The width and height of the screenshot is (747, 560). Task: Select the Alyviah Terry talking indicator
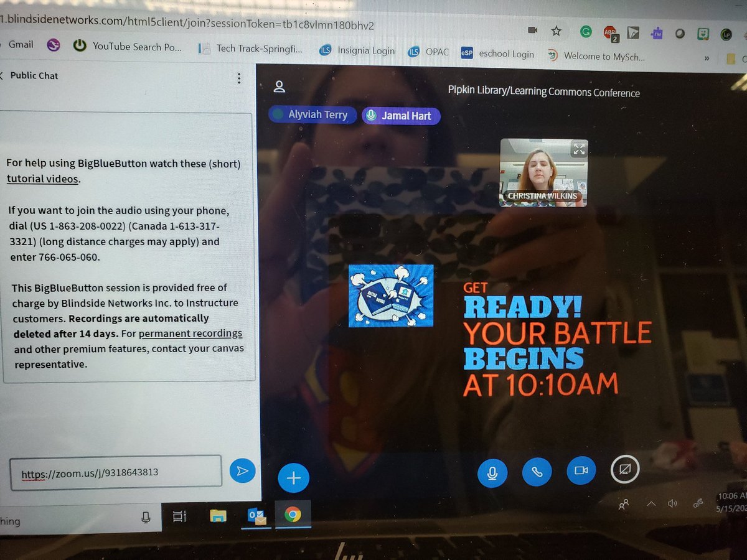pyautogui.click(x=313, y=115)
